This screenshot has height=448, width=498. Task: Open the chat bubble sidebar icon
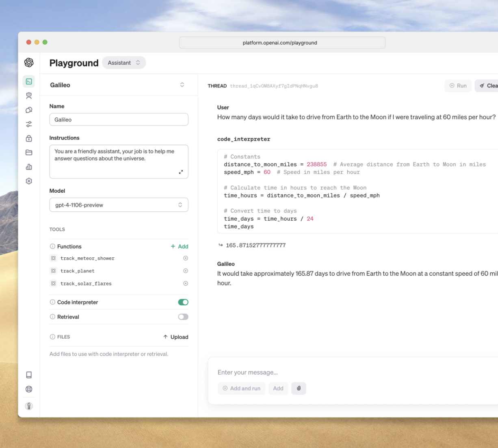(29, 110)
